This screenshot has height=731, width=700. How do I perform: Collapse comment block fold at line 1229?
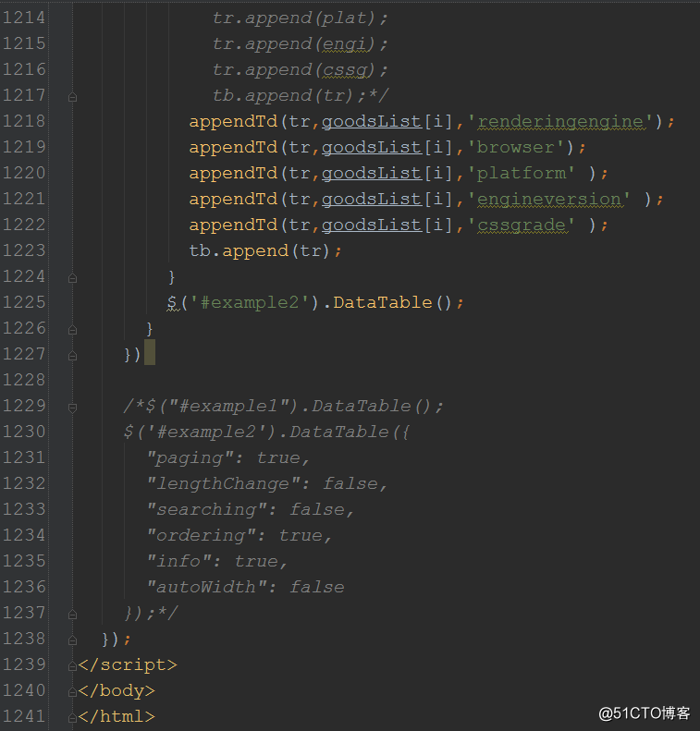[72, 408]
